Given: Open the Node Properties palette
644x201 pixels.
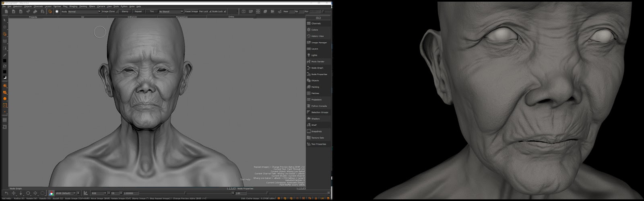Looking at the screenshot, I should pos(319,74).
